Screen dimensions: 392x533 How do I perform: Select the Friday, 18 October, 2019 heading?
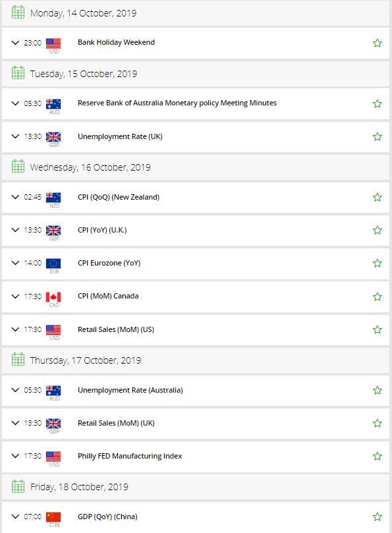[x=79, y=487]
